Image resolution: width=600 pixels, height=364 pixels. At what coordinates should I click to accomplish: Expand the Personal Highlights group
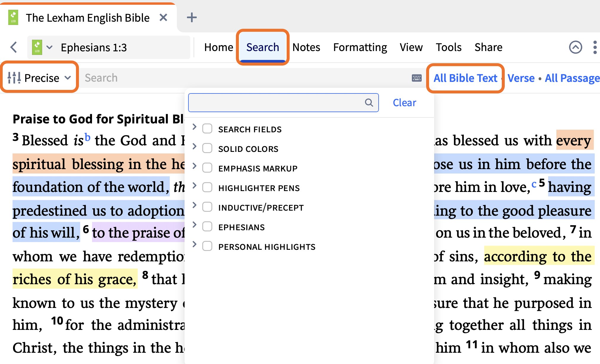click(194, 244)
